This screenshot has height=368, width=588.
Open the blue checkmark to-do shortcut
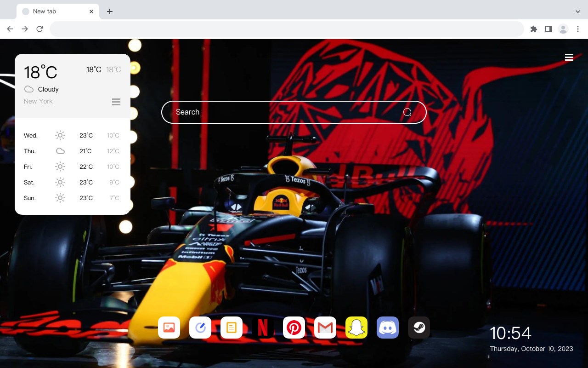[200, 328]
